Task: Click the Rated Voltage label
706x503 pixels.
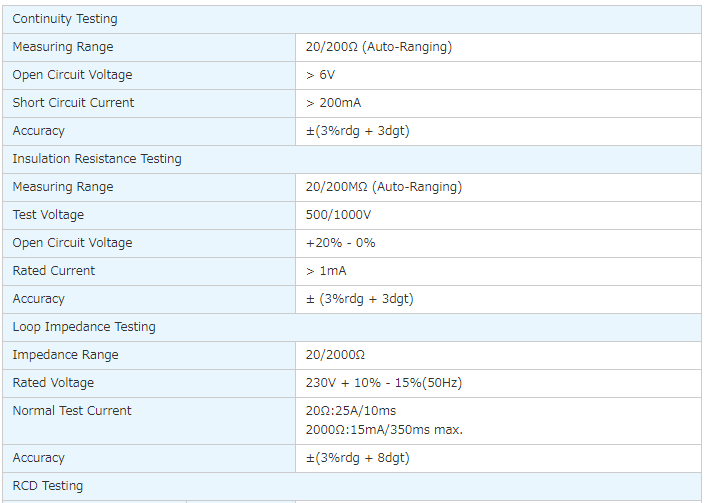Action: [x=53, y=383]
